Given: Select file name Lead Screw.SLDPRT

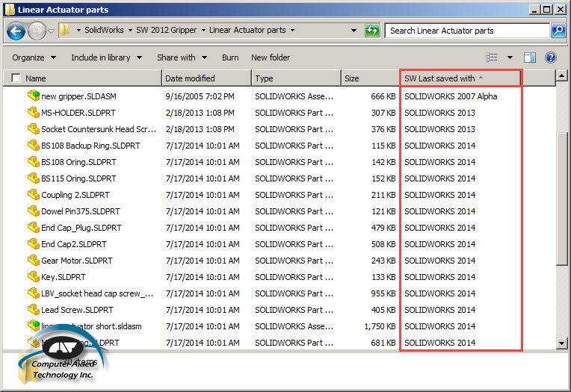Looking at the screenshot, I should [77, 310].
